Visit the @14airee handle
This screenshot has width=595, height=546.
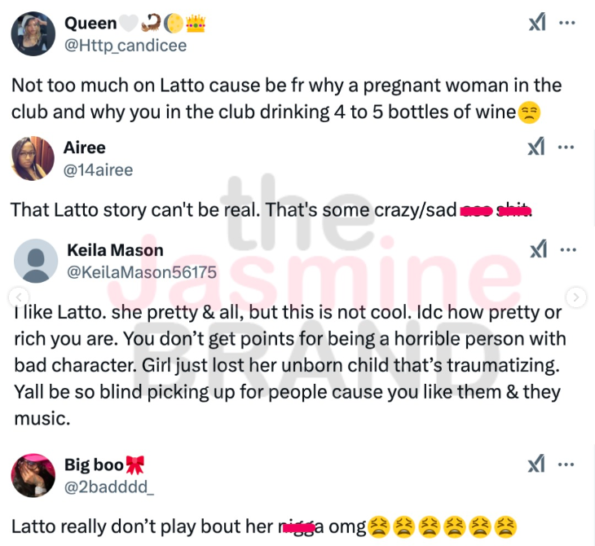(98, 170)
